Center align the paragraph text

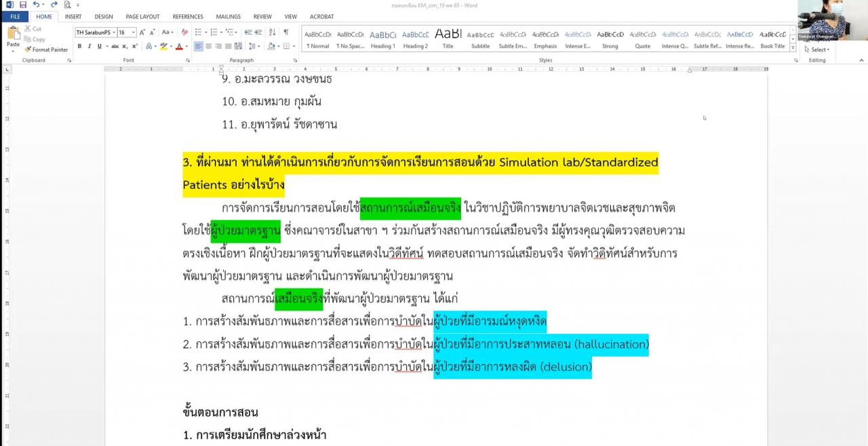209,46
